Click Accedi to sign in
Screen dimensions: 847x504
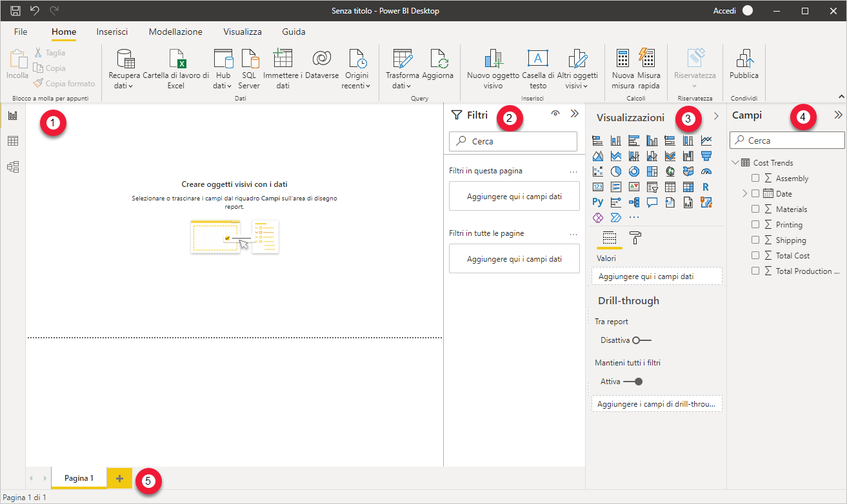(724, 11)
